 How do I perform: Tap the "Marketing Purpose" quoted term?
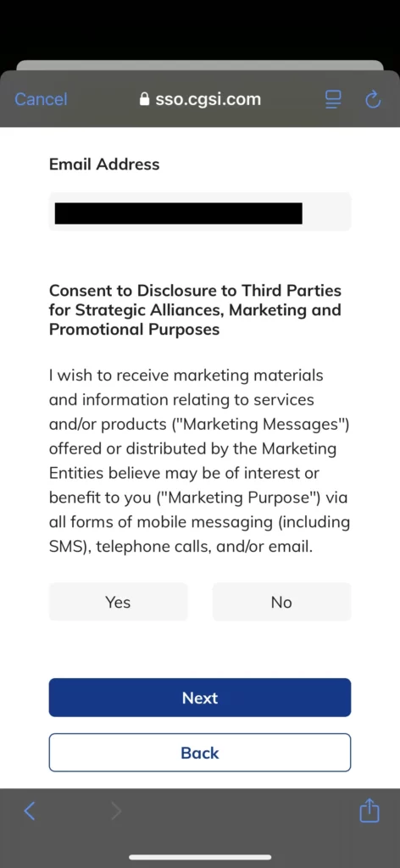(x=244, y=498)
